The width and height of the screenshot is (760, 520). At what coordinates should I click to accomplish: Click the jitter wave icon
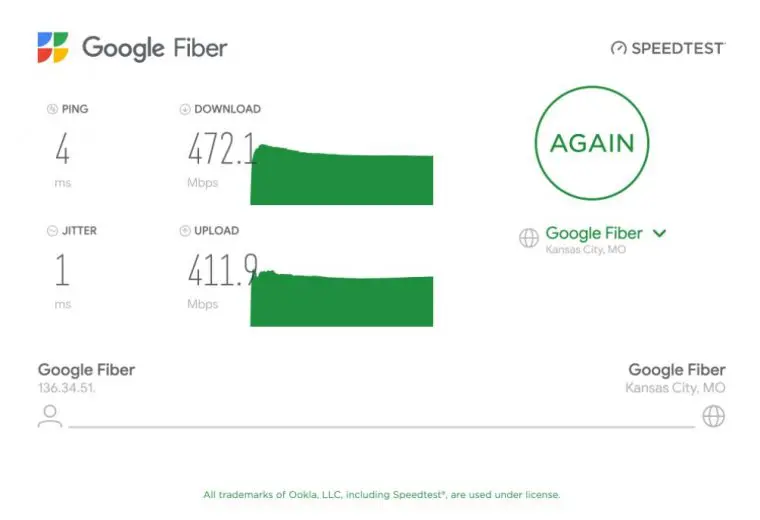(52, 231)
